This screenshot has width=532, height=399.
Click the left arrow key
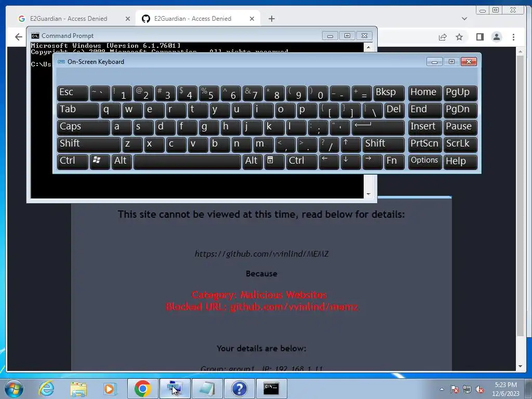pyautogui.click(x=329, y=162)
